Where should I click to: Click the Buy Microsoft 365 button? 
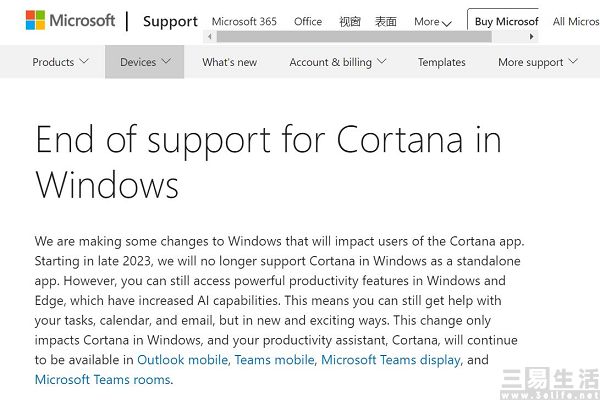tap(503, 21)
